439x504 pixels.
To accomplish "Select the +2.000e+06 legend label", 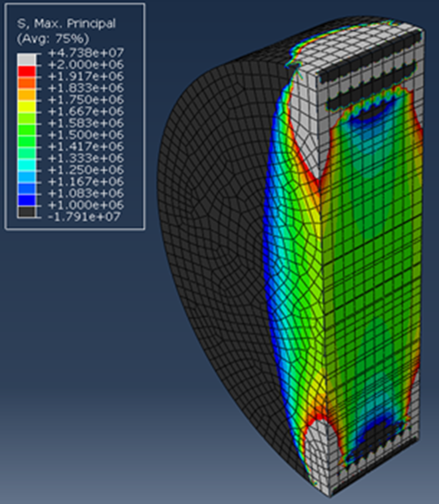I will coord(85,65).
